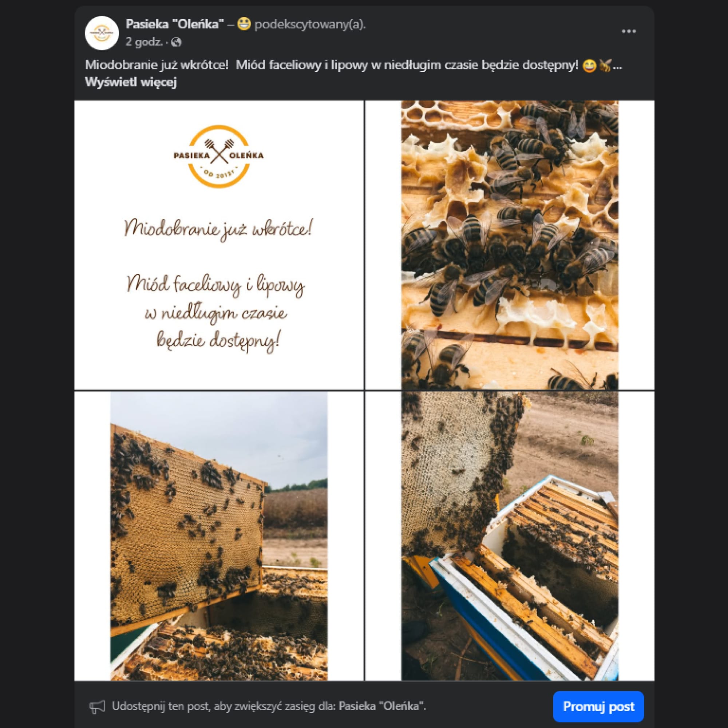This screenshot has width=728, height=728.
Task: Open the white graphic with Miodobranie handwriting
Action: pos(219,245)
